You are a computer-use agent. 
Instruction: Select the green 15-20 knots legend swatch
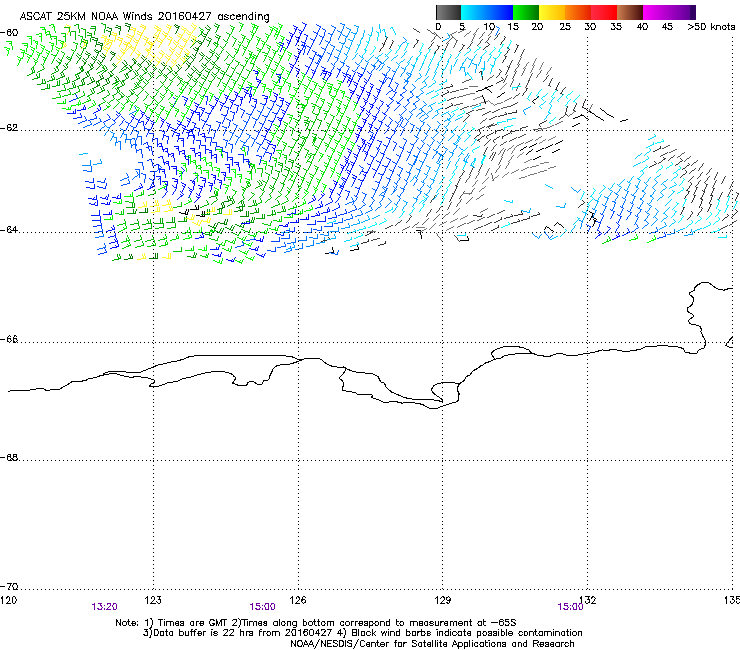pos(526,12)
